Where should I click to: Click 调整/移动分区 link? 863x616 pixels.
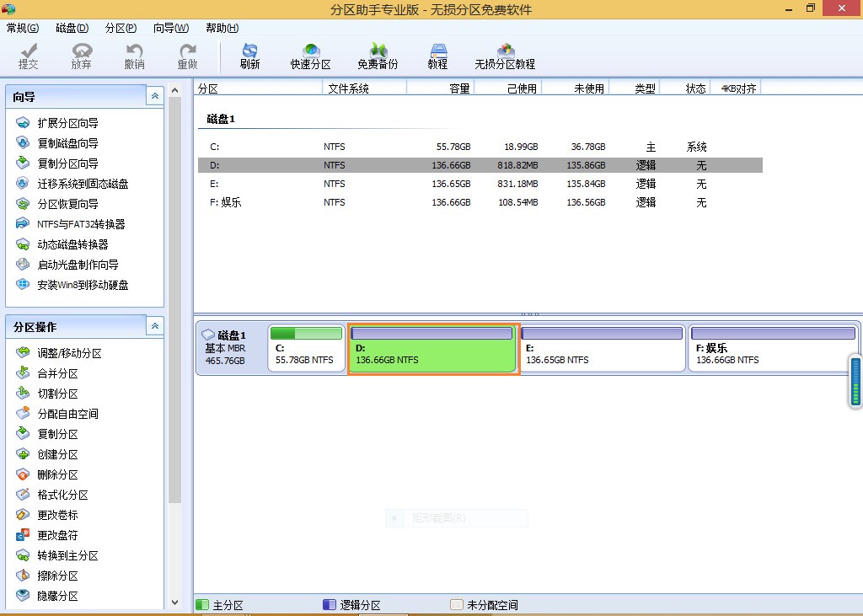69,353
